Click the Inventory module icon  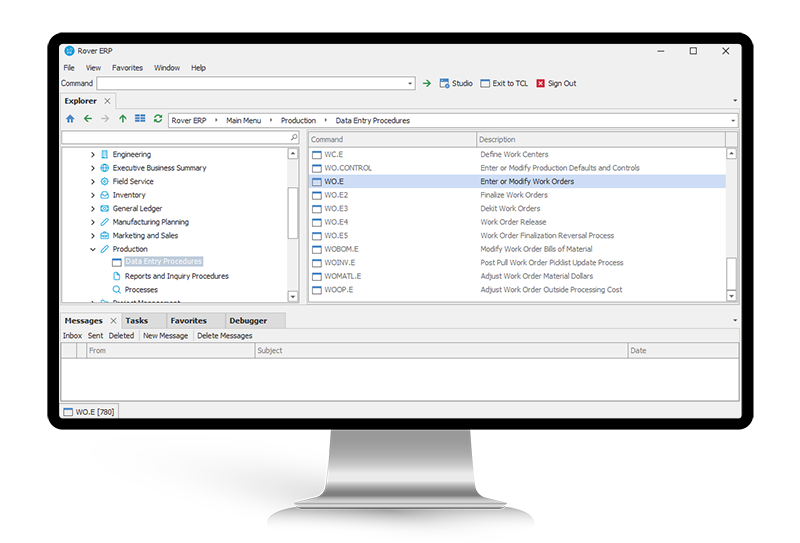point(105,195)
